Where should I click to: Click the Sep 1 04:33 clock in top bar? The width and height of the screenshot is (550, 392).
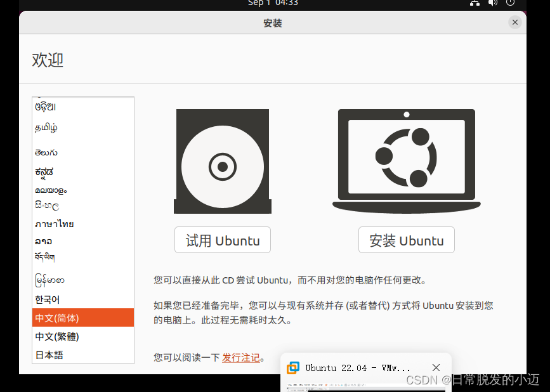click(273, 3)
